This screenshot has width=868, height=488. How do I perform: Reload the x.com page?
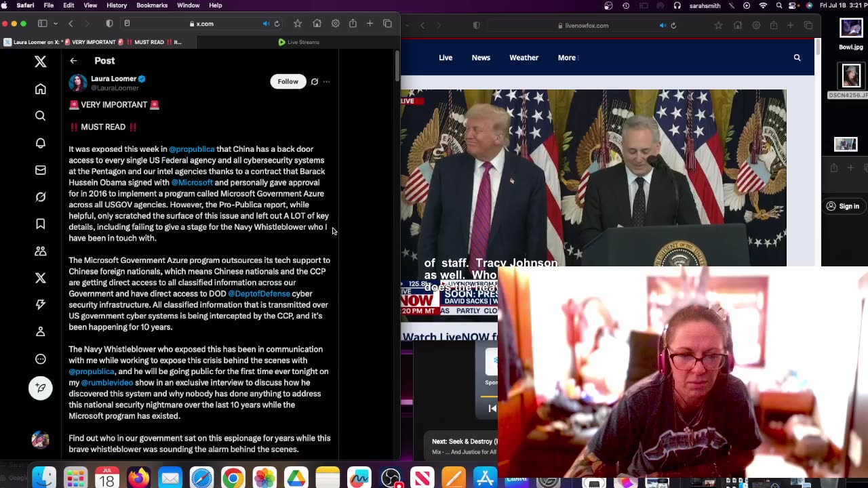(277, 24)
